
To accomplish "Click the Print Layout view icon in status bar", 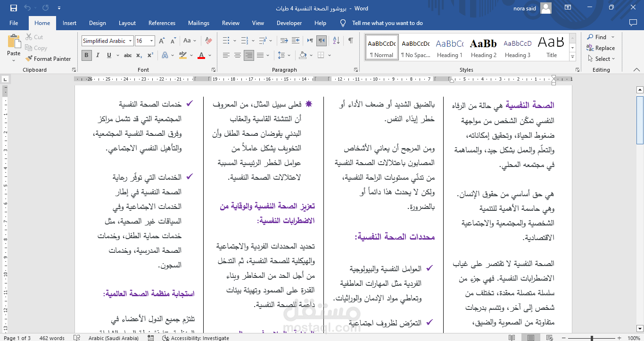I will (x=531, y=338).
